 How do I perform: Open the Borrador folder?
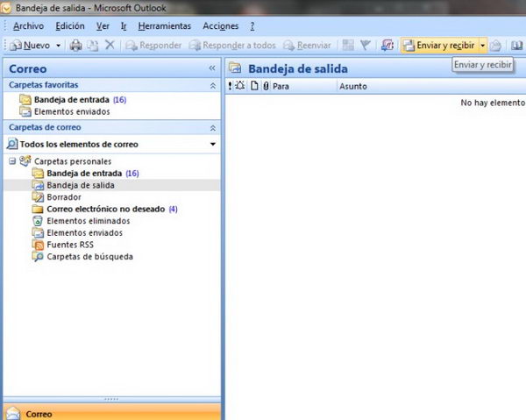(56, 197)
